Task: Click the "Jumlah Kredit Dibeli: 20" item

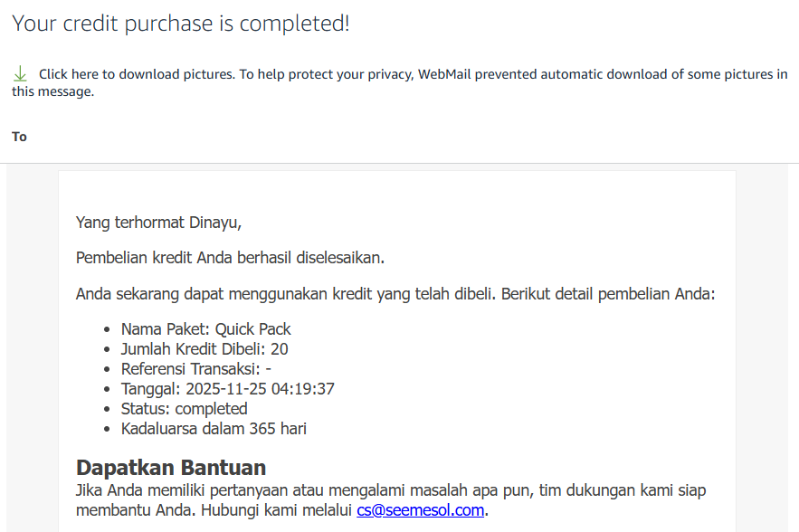Action: (x=205, y=349)
